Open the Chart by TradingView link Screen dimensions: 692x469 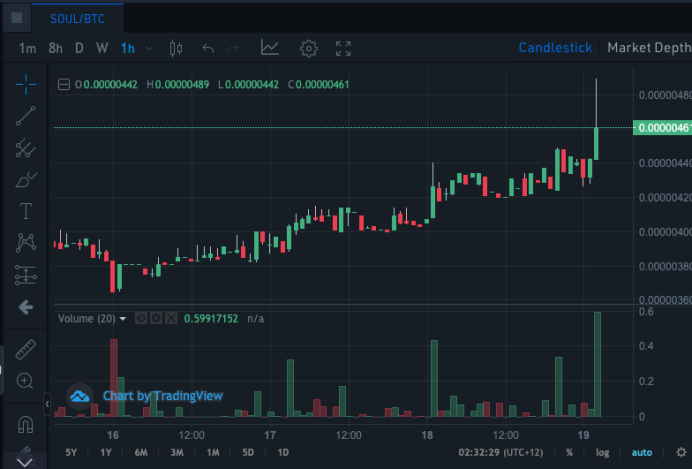pyautogui.click(x=162, y=396)
